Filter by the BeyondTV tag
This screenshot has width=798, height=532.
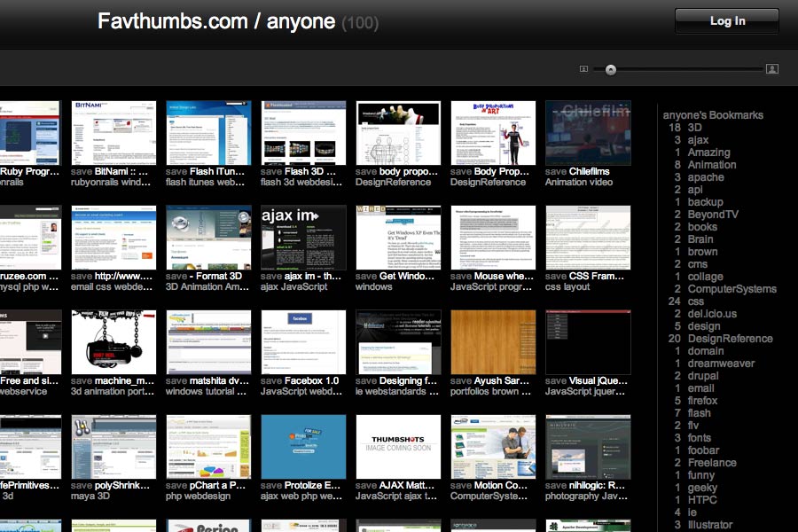click(x=713, y=215)
